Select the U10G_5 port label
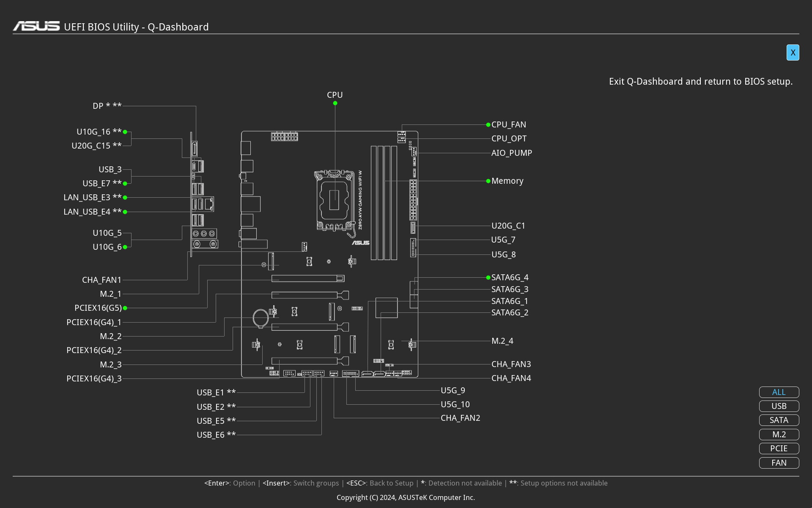The width and height of the screenshot is (812, 508). pos(107,233)
